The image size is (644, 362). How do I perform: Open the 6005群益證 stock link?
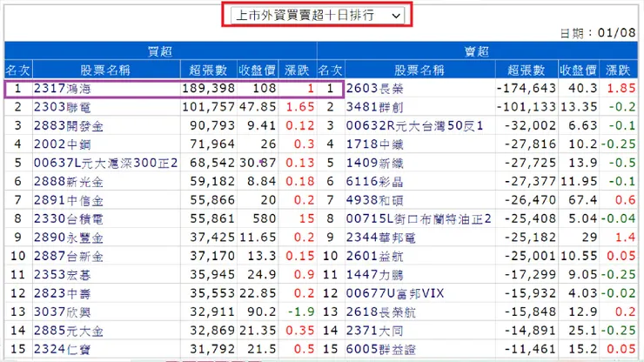click(380, 349)
